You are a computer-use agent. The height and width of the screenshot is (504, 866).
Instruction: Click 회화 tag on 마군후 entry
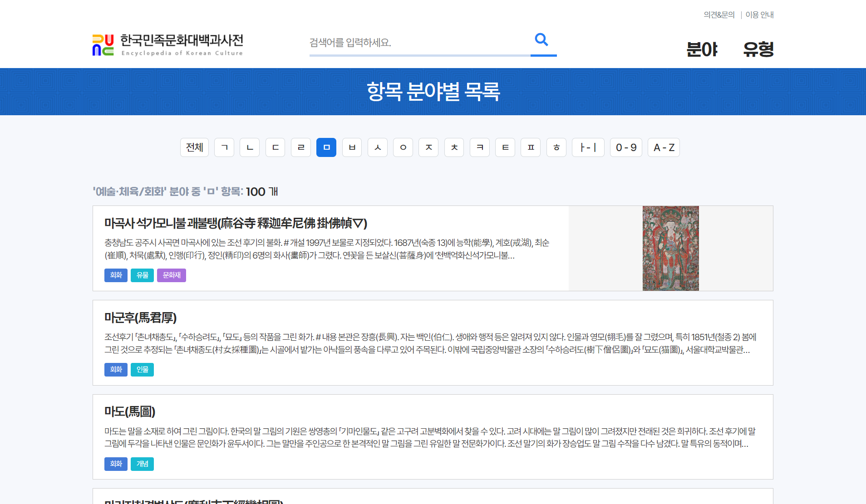(116, 370)
